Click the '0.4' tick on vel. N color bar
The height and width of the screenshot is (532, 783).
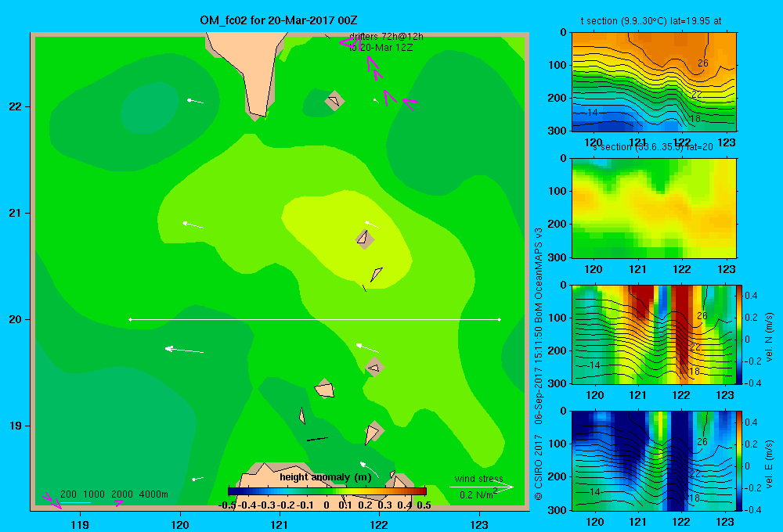[x=751, y=296]
